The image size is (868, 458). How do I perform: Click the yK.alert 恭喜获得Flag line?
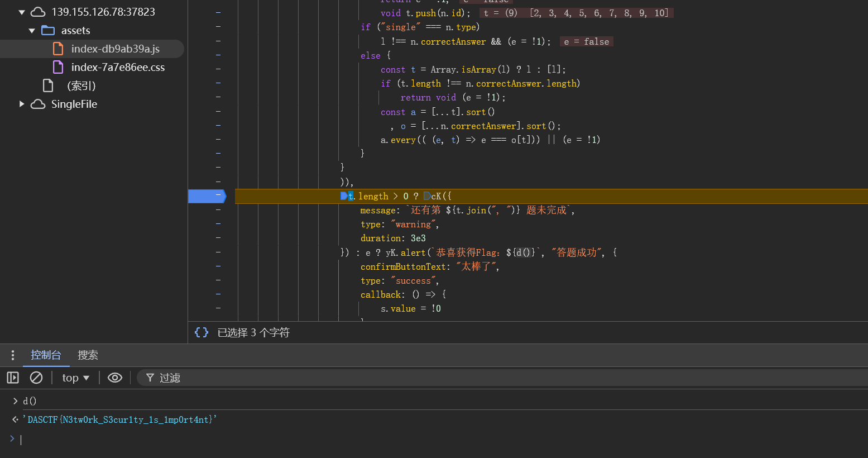[479, 252]
